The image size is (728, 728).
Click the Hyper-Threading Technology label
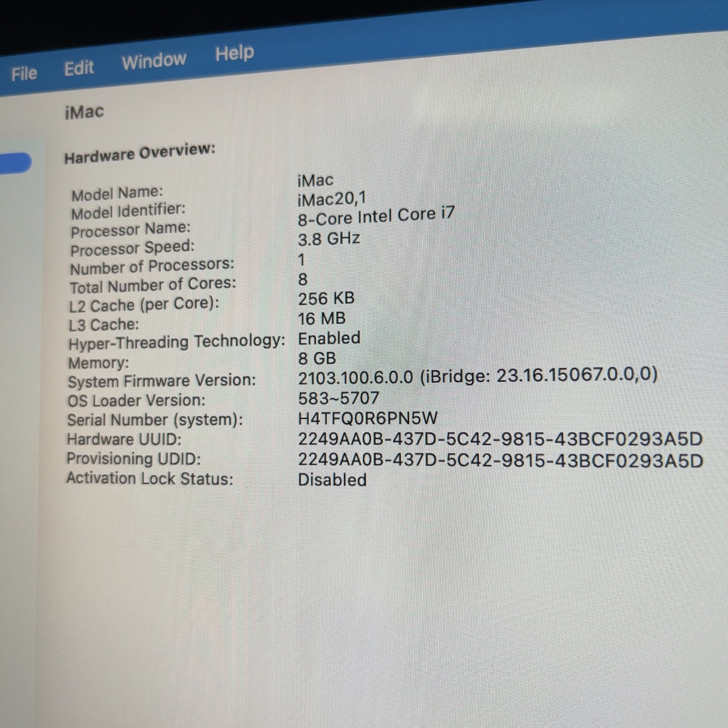[x=177, y=342]
